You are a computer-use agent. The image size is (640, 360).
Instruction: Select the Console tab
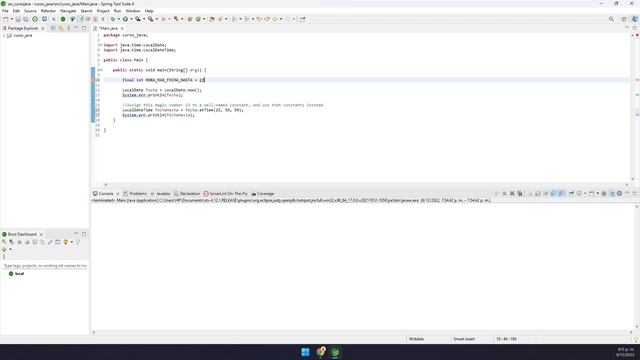[106, 193]
